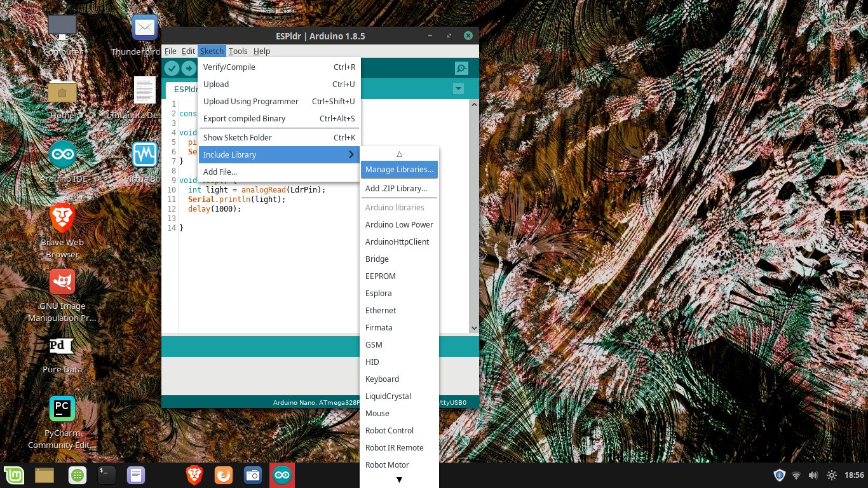
Task: Include the ArduinoHttpClient library
Action: [399, 241]
